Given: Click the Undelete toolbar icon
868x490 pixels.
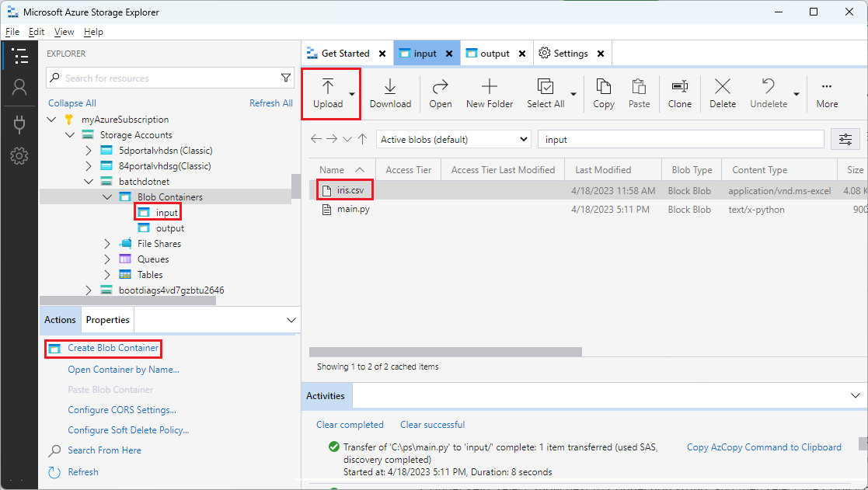Looking at the screenshot, I should 767,93.
